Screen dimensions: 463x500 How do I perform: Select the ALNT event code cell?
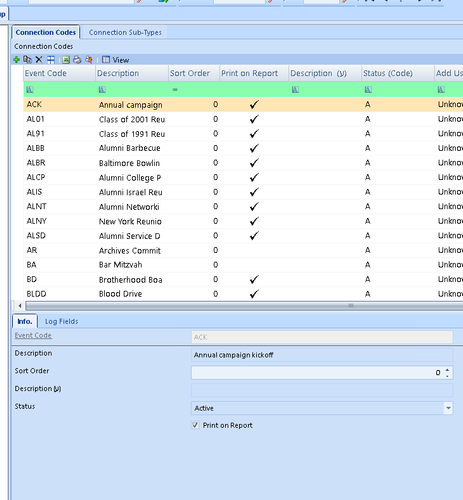click(59, 207)
